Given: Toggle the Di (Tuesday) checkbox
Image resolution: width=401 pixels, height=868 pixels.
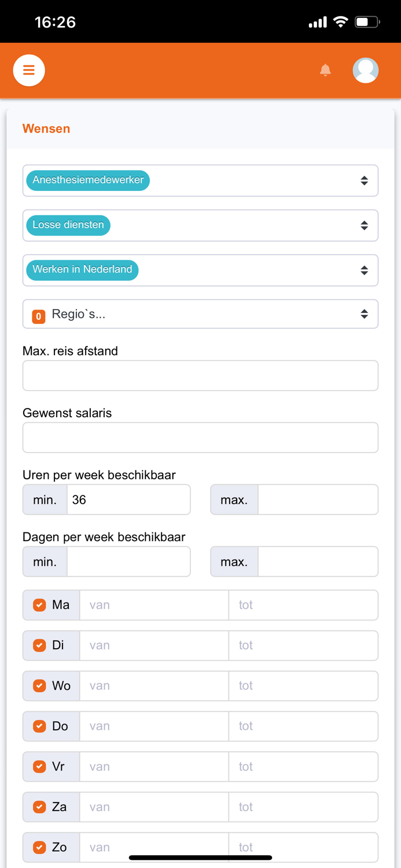Looking at the screenshot, I should click(x=39, y=645).
